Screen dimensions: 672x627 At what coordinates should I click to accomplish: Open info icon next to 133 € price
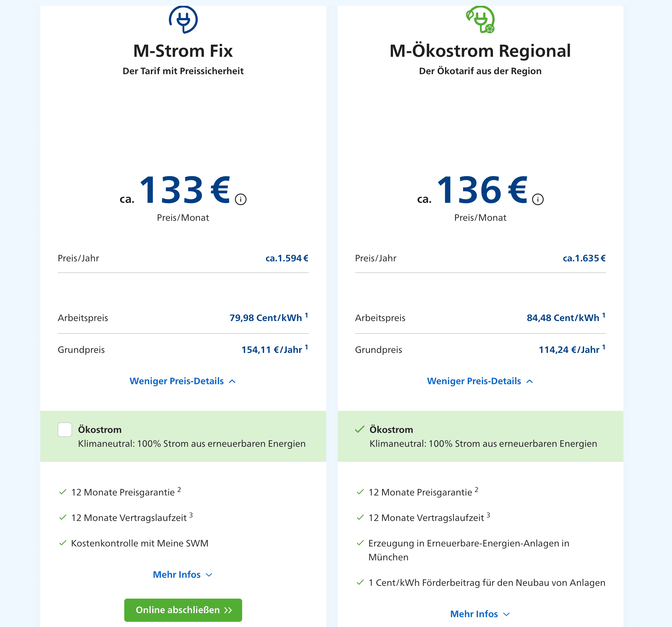point(241,199)
